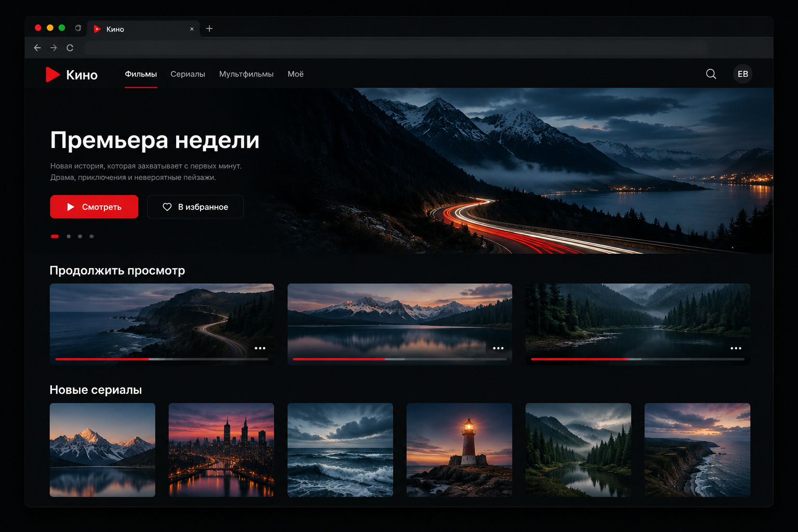Viewport: 798px width, 532px height.
Task: Close the Кино browser tab
Action: (192, 29)
